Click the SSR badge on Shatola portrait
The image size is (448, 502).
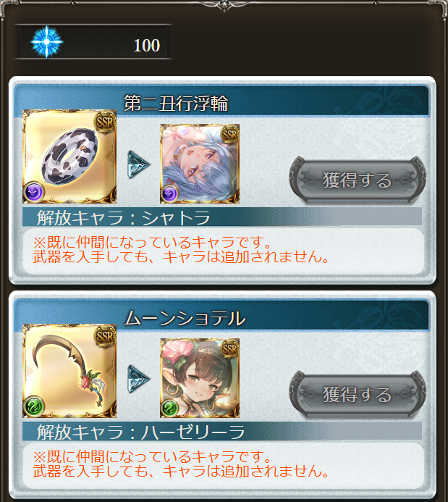229,135
